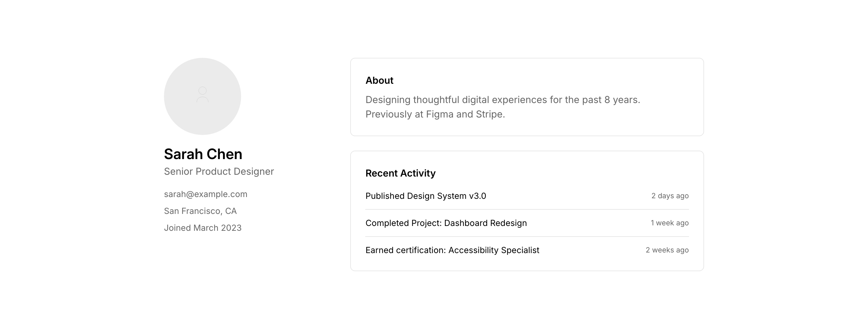Click the '2 days ago' timestamp
Viewport: 868px width, 329px height.
pyautogui.click(x=669, y=196)
